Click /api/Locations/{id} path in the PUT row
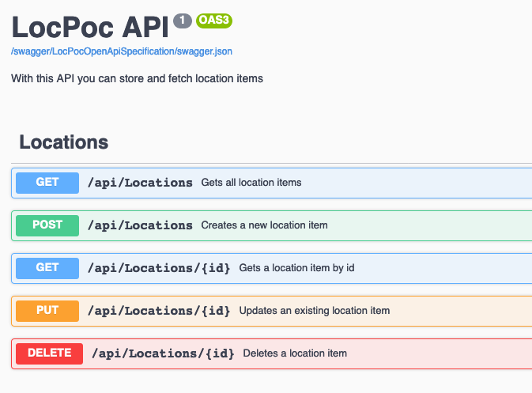The width and height of the screenshot is (532, 393). point(159,311)
